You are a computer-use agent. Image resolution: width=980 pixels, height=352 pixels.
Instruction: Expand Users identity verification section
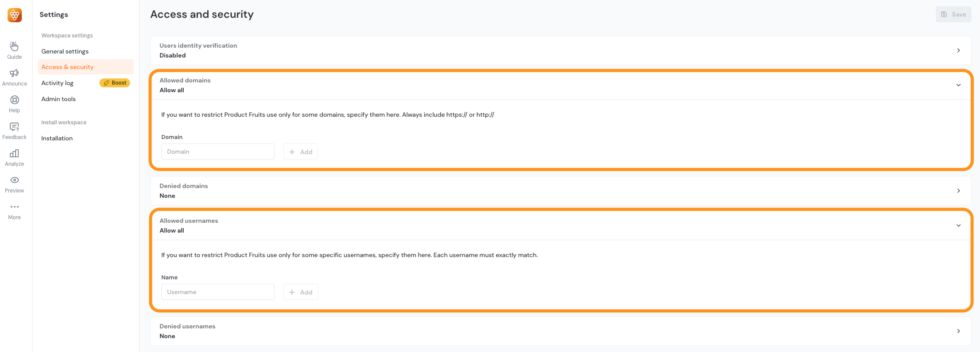[x=958, y=50]
